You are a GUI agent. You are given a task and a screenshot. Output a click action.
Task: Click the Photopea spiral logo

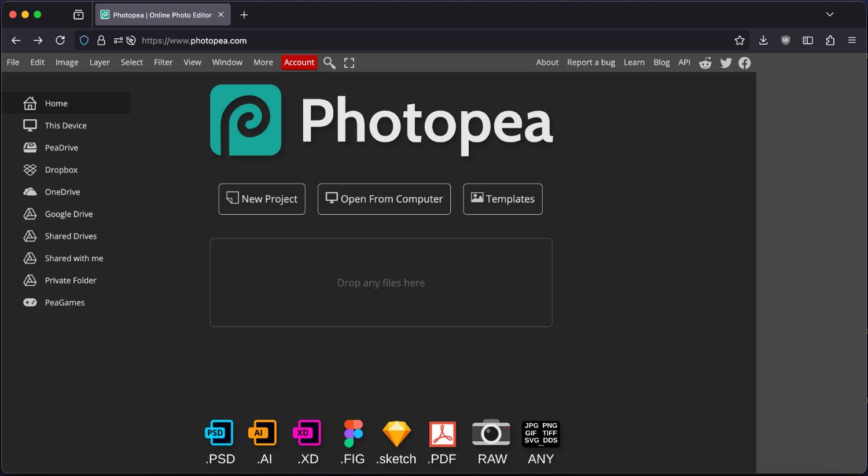(x=246, y=120)
